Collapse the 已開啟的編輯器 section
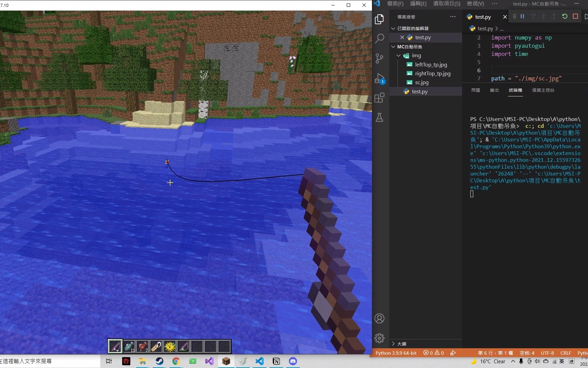588x368 pixels. pyautogui.click(x=393, y=28)
